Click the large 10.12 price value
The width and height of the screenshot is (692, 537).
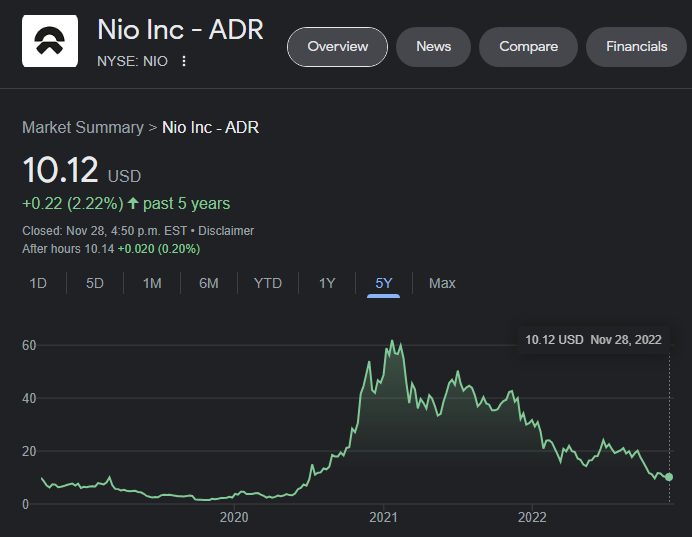pyautogui.click(x=60, y=170)
